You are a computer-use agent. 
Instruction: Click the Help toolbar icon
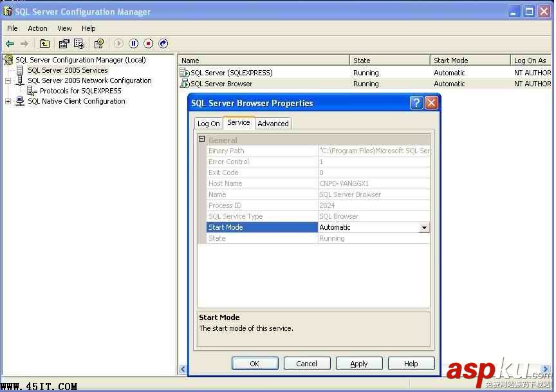tap(99, 44)
